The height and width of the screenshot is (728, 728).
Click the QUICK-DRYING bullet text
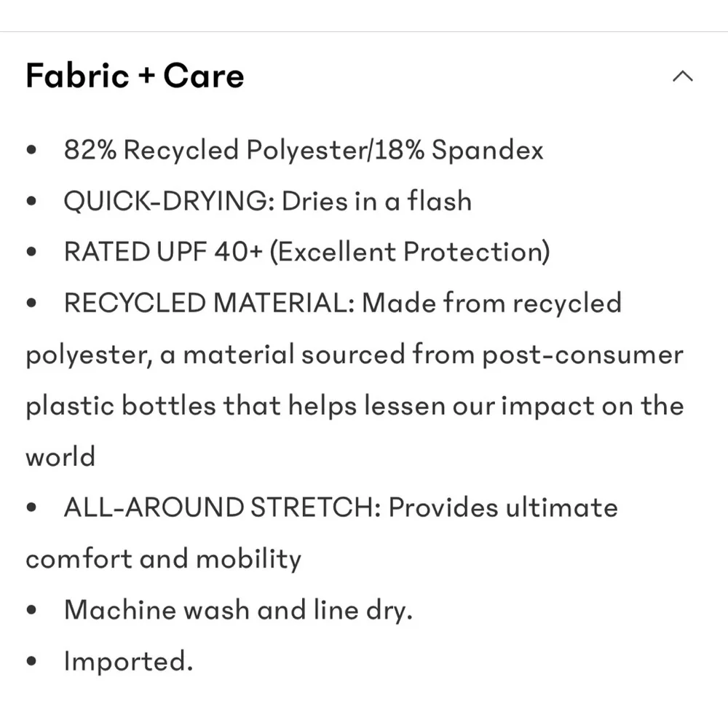click(268, 201)
